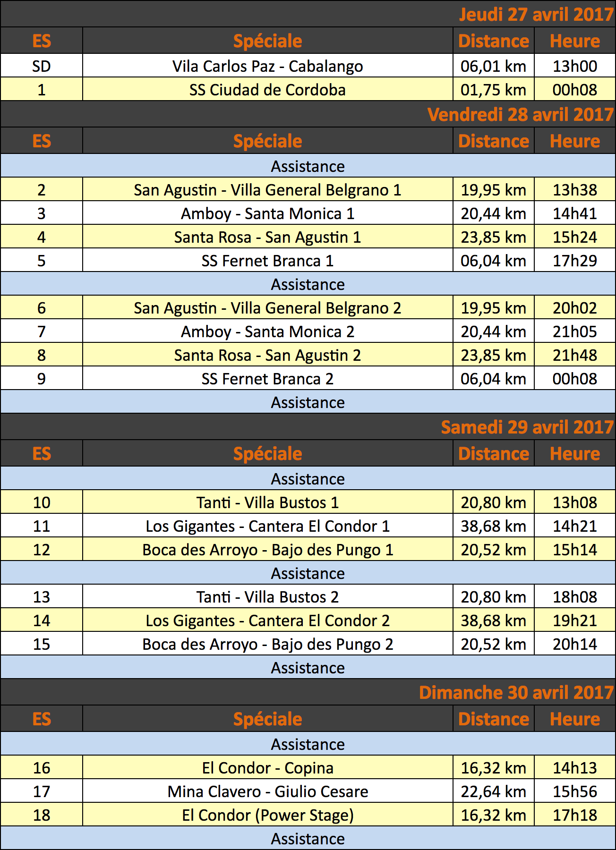Click the SS Fernet Branca 2 stage
Image resolution: width=616 pixels, height=850 pixels.
267,379
